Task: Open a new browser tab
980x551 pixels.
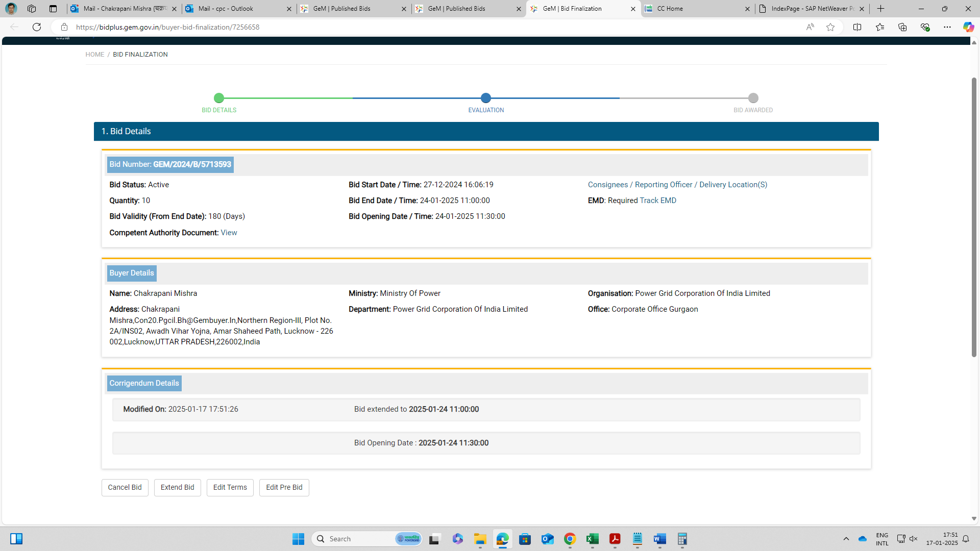Action: (881, 9)
